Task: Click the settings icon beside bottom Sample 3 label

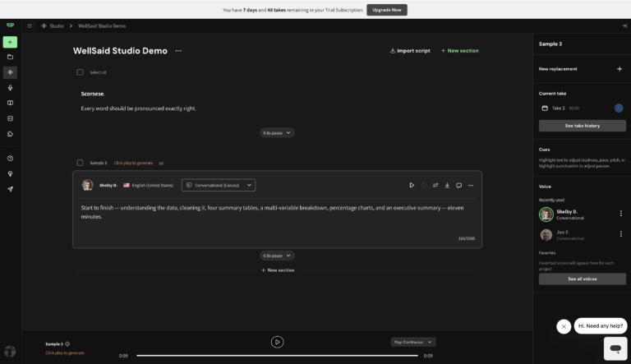Action: click(67, 343)
